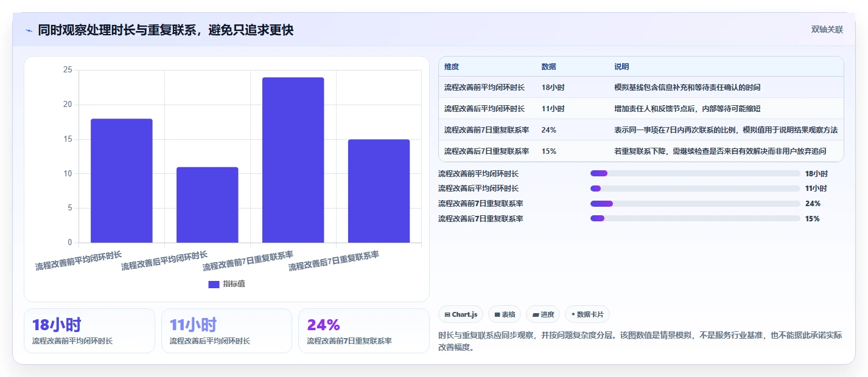Click the 15% table value
The width and height of the screenshot is (868, 377).
point(548,151)
